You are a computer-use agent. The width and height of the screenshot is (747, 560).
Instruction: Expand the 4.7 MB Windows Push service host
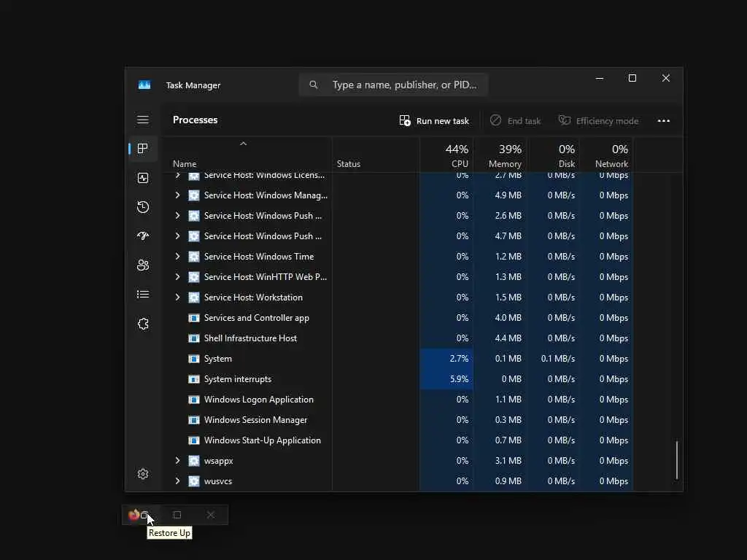177,236
